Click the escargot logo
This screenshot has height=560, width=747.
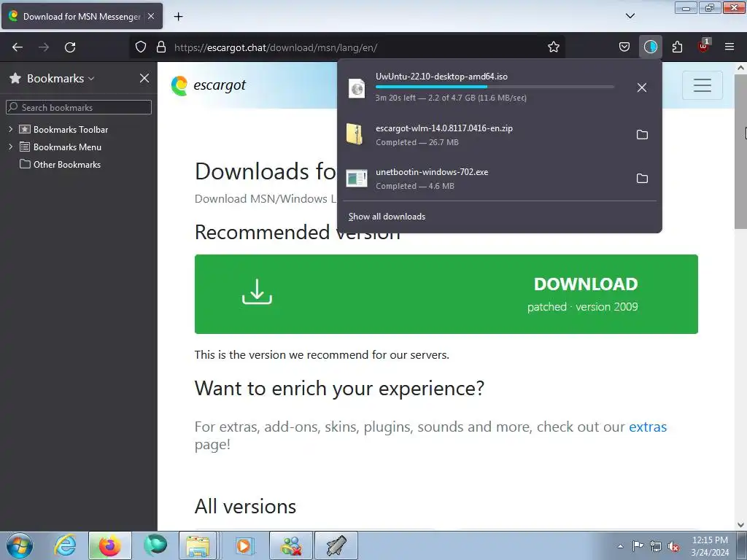[208, 86]
